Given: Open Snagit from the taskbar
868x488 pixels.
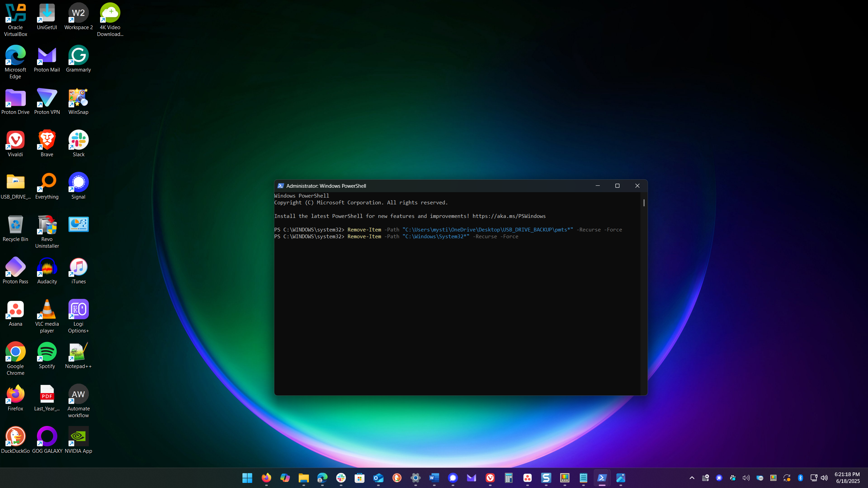Looking at the screenshot, I should [x=546, y=478].
